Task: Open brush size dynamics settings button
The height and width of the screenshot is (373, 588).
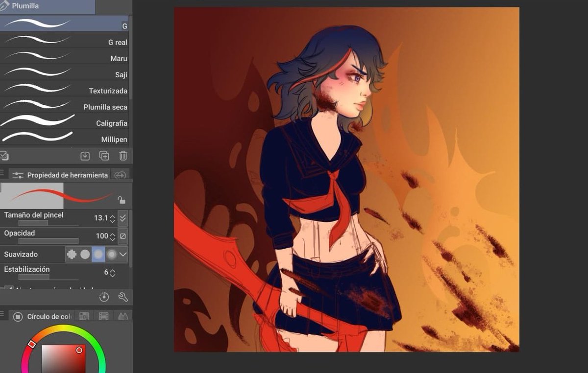Action: coord(123,218)
